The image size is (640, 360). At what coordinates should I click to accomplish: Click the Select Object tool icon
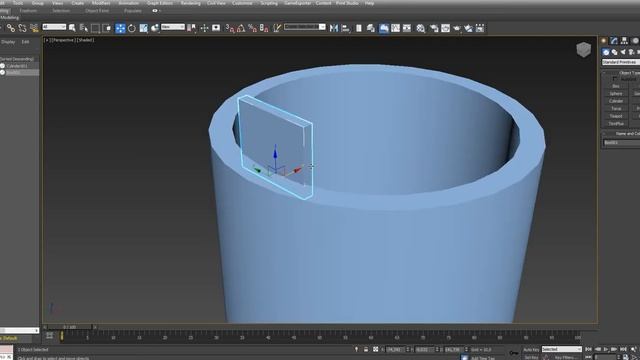tap(72, 28)
